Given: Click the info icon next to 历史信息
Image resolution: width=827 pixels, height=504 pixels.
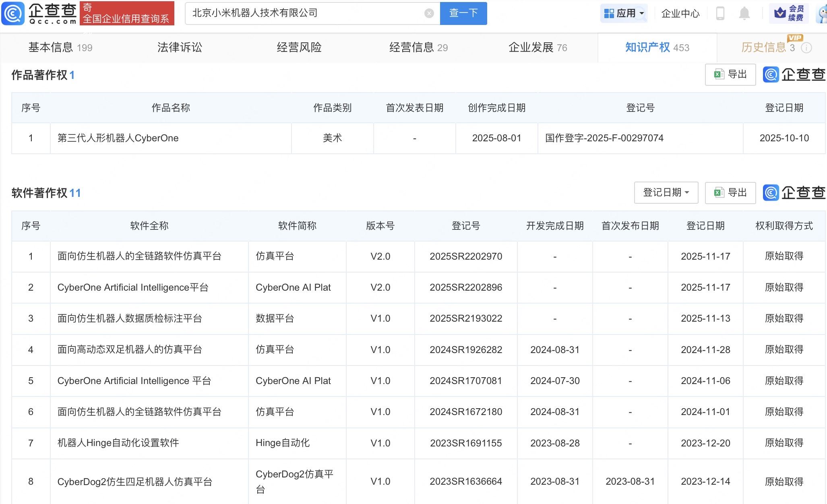Looking at the screenshot, I should point(806,48).
